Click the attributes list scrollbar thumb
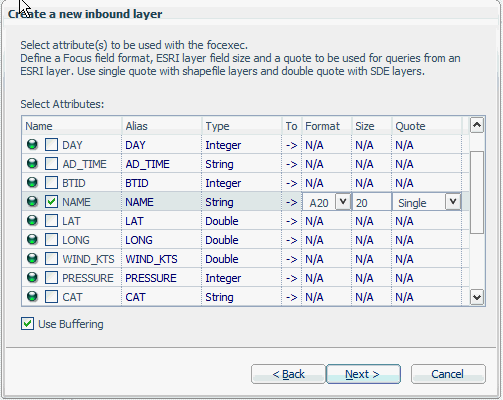 [477, 193]
